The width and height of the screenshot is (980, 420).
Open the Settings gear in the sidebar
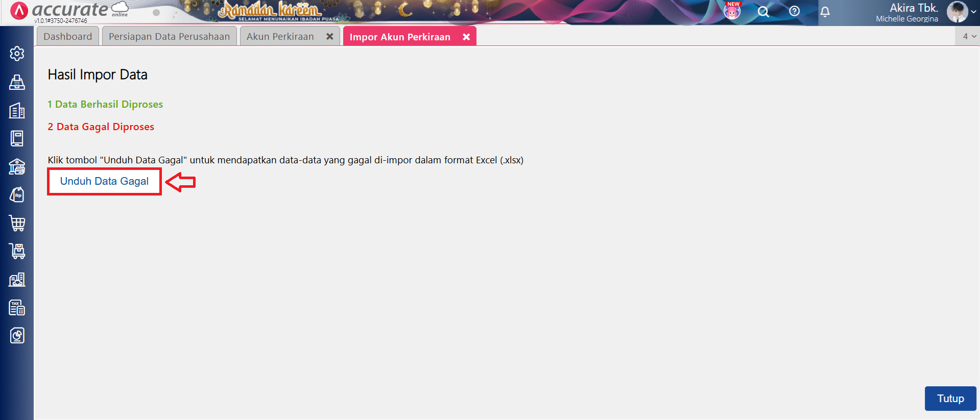click(17, 54)
